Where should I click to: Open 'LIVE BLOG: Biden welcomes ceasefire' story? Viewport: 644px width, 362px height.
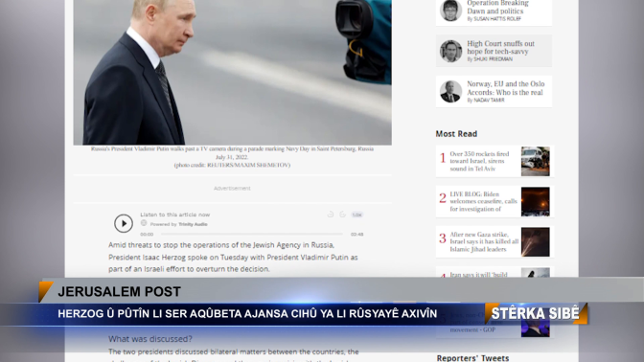483,201
